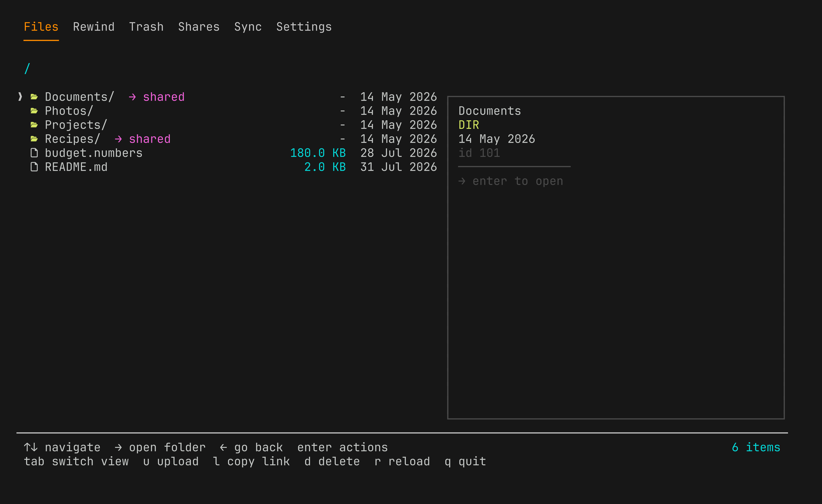
Task: Select the README.md file
Action: pyautogui.click(x=76, y=167)
